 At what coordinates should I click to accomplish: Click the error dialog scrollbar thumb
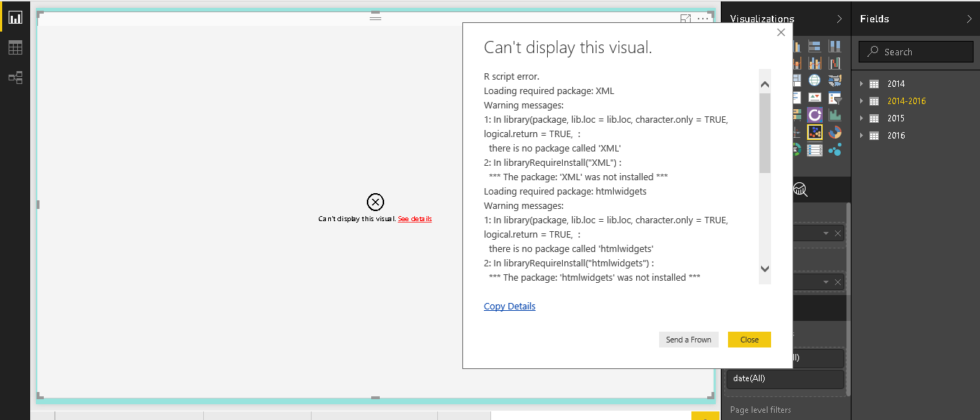coord(765,133)
